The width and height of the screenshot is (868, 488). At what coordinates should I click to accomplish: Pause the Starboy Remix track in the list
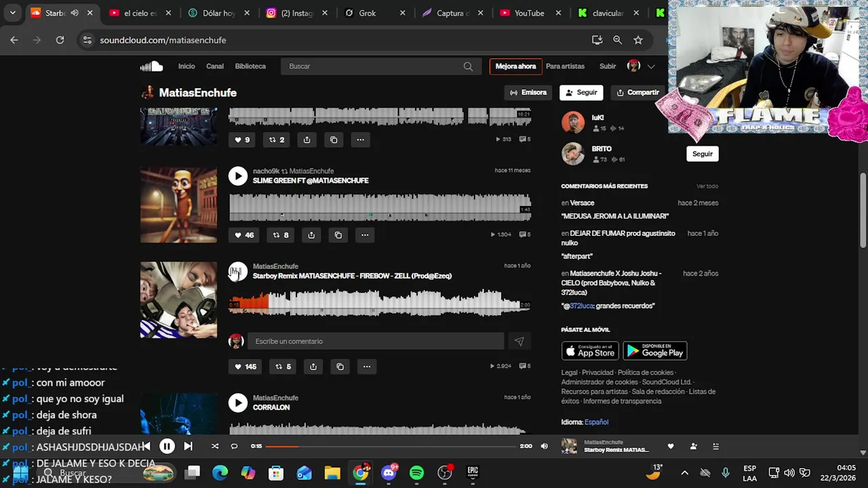coord(238,271)
